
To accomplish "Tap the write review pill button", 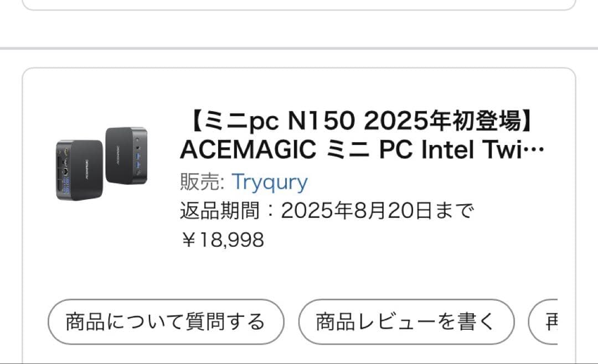I will pyautogui.click(x=406, y=321).
